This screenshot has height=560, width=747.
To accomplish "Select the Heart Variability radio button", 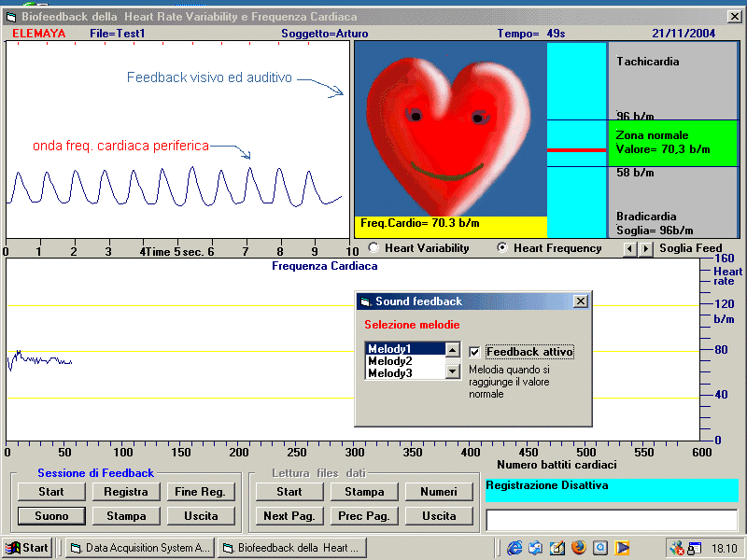I will coord(373,248).
